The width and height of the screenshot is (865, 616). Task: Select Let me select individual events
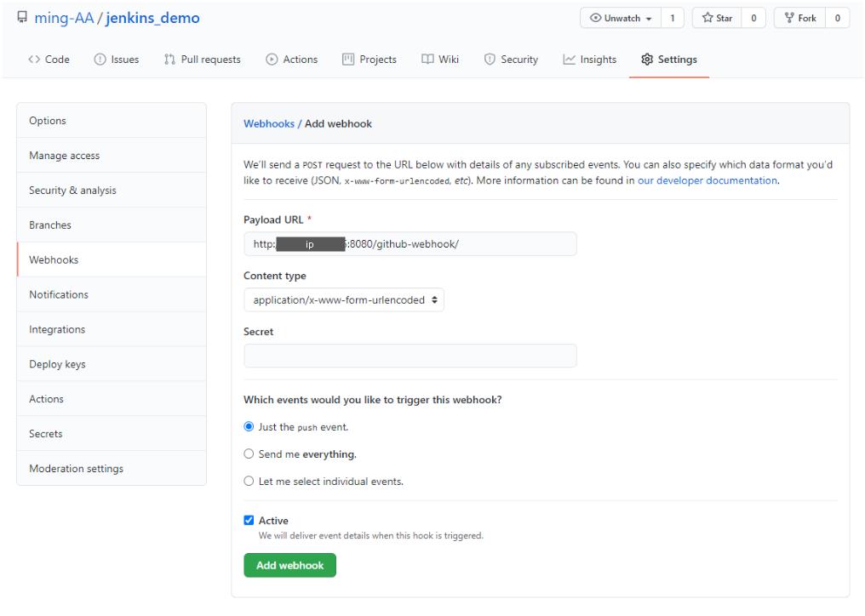[249, 481]
